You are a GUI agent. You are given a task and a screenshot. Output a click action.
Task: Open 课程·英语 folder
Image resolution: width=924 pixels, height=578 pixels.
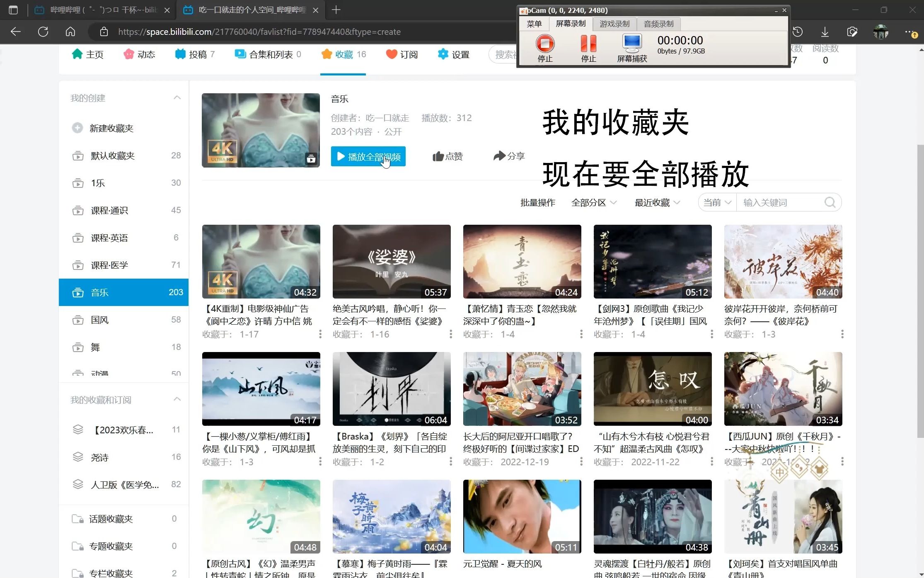pos(123,238)
